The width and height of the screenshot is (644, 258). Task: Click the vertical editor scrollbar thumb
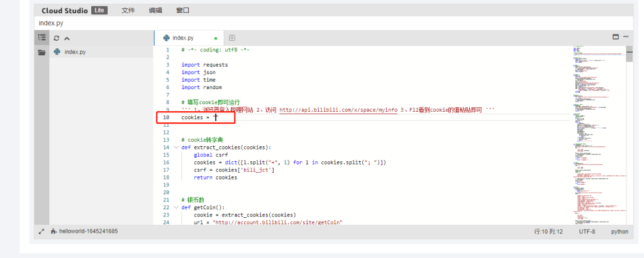click(630, 54)
